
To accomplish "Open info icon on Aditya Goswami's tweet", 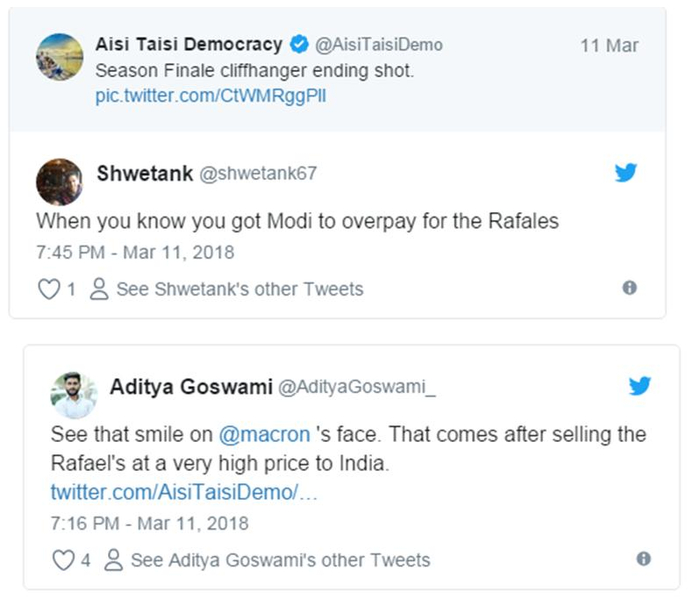I will tap(644, 558).
